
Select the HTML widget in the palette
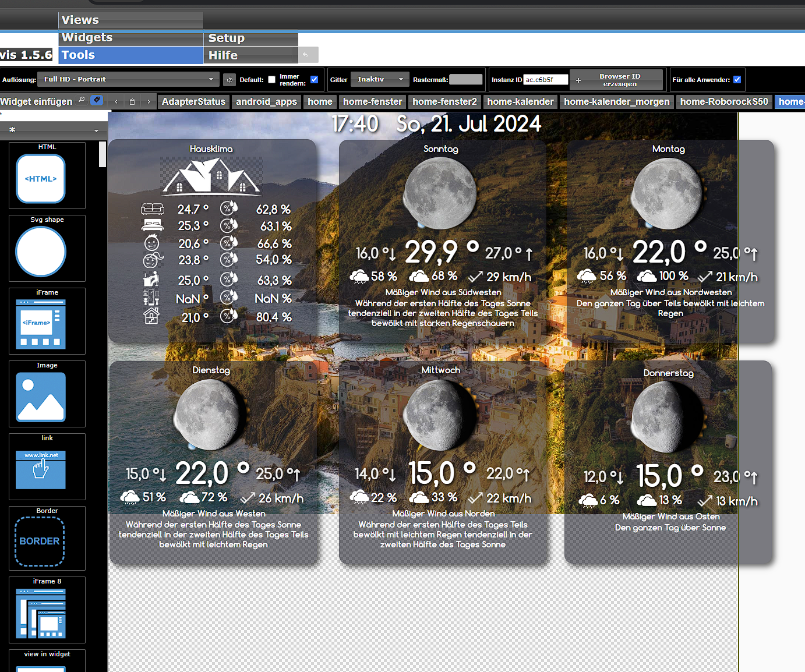coord(41,179)
